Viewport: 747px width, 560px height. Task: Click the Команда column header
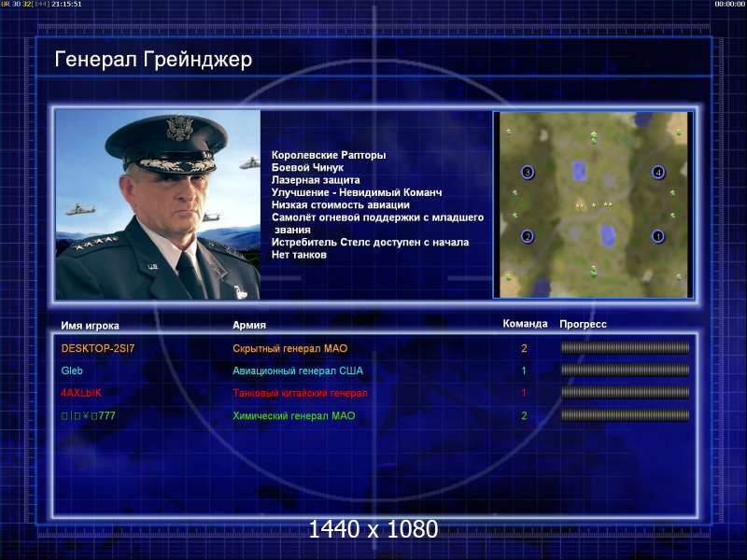coord(525,324)
